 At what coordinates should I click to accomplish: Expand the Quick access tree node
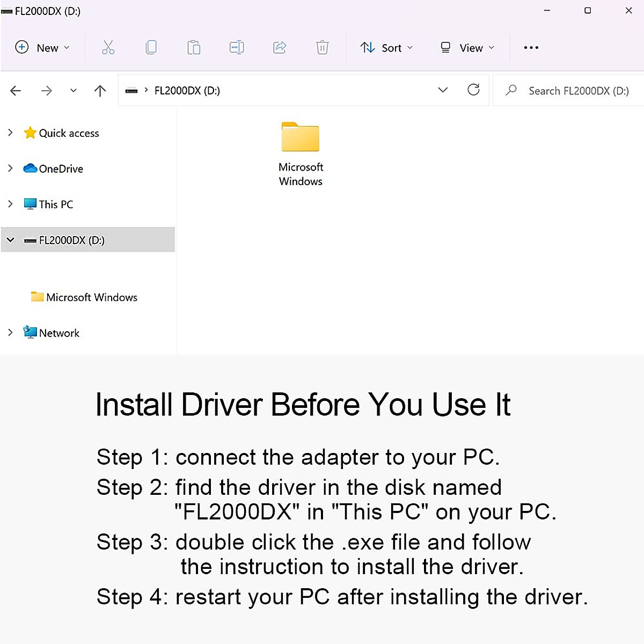pyautogui.click(x=10, y=132)
